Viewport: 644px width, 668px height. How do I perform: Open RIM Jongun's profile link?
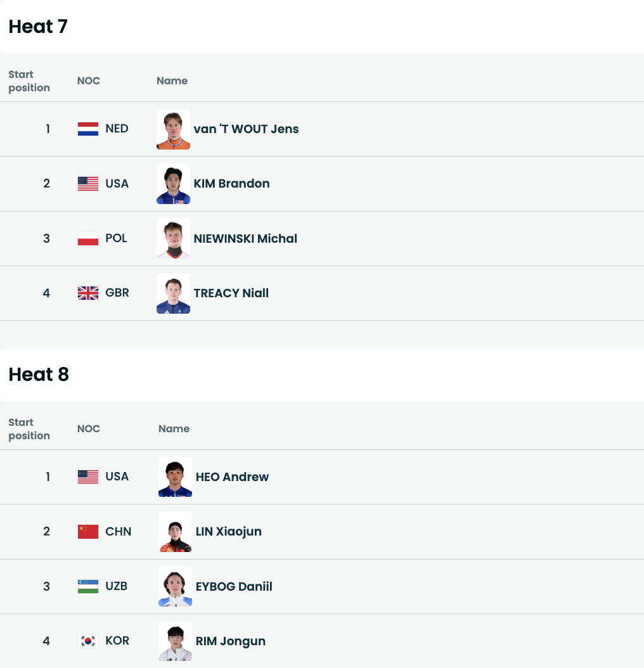pos(231,641)
